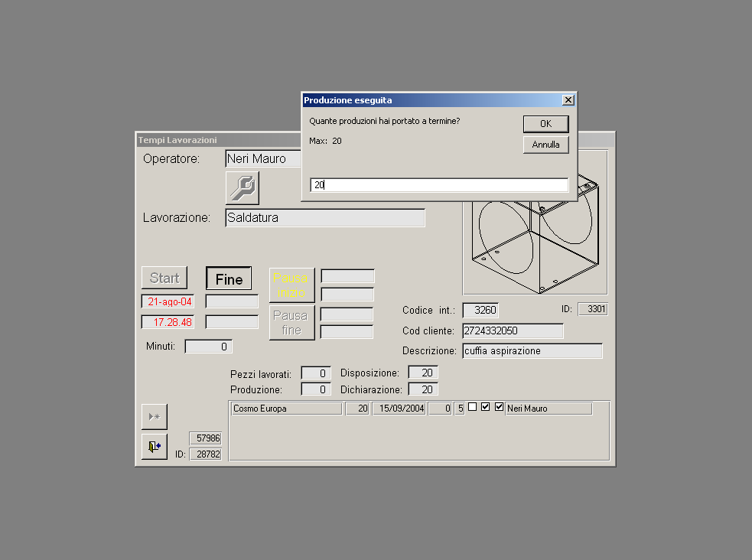The image size is (752, 560).
Task: Click the bottom ID field 28782
Action: (205, 454)
